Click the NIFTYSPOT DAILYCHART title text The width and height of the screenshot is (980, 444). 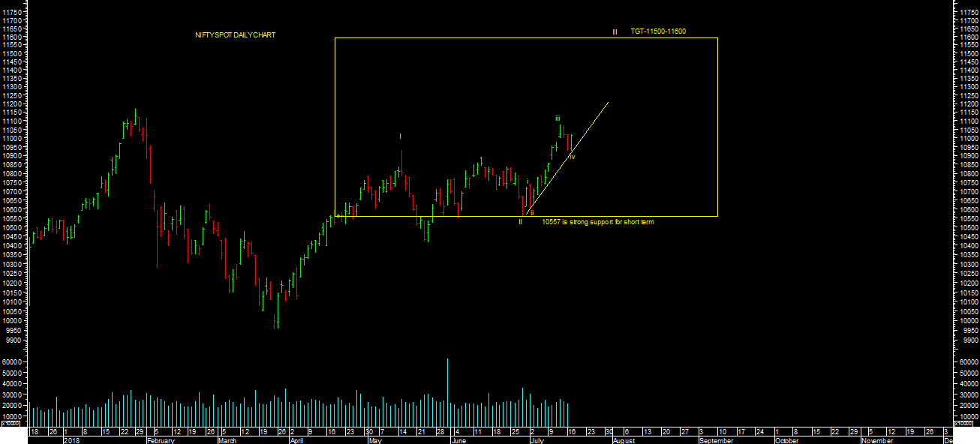tap(235, 35)
